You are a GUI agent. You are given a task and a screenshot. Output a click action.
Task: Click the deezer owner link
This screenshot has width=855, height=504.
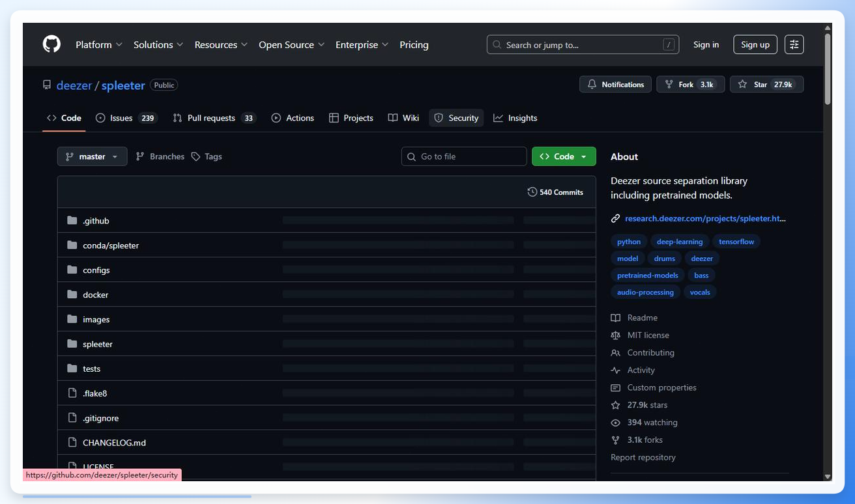(x=74, y=85)
